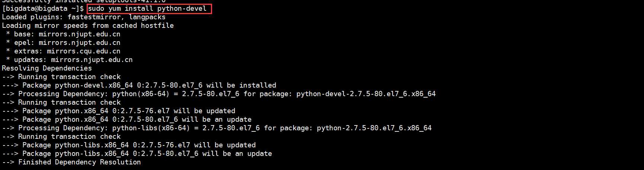The height and width of the screenshot is (170, 644).
Task: Click the Finished Dependency Resolution line
Action: click(x=71, y=162)
